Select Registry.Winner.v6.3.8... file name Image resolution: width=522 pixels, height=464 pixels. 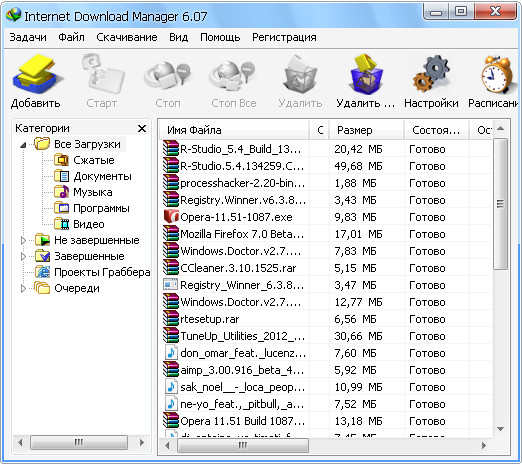click(x=243, y=200)
